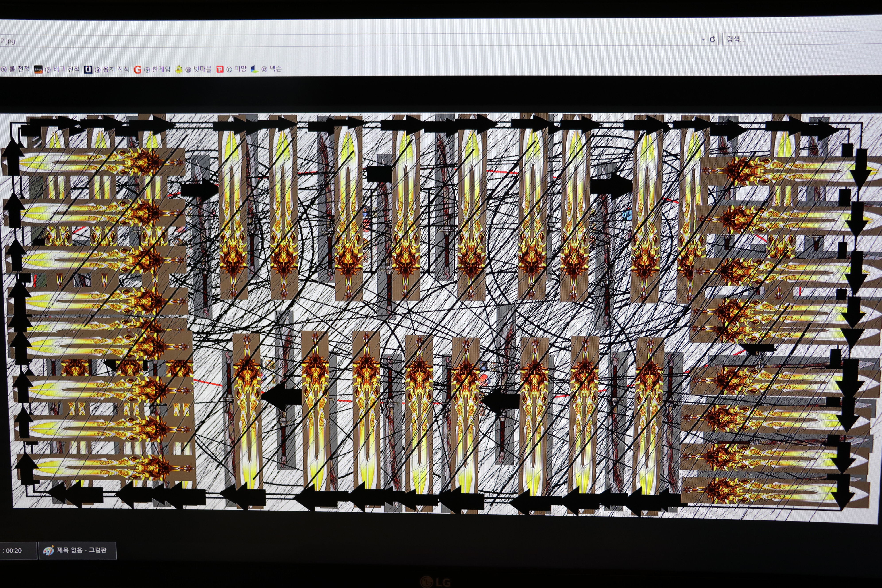Switch to 제목 없음 - 그림판 taskbar window
This screenshot has height=588, width=882.
click(x=78, y=551)
